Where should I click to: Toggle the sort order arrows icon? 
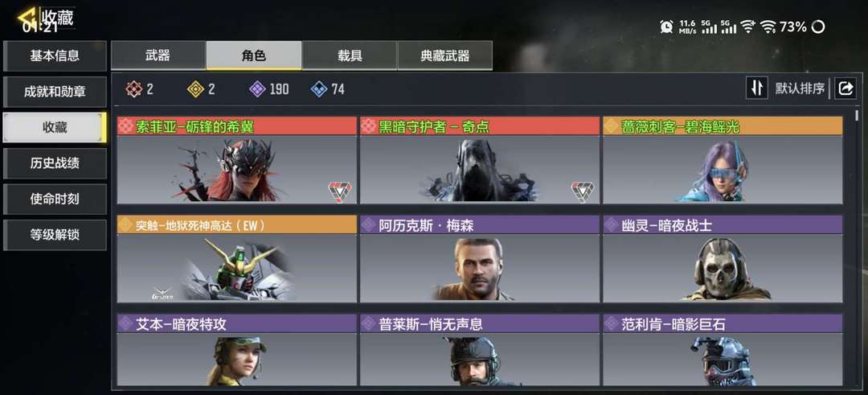[x=757, y=88]
